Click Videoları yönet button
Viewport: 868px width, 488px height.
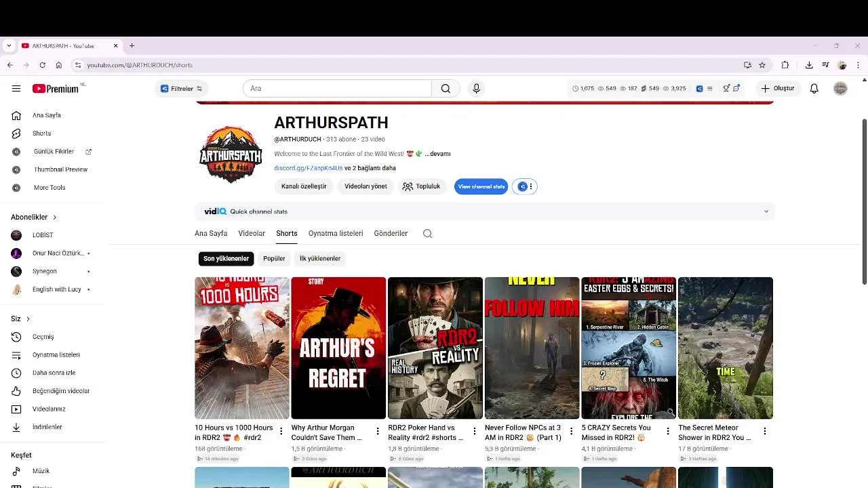click(366, 186)
